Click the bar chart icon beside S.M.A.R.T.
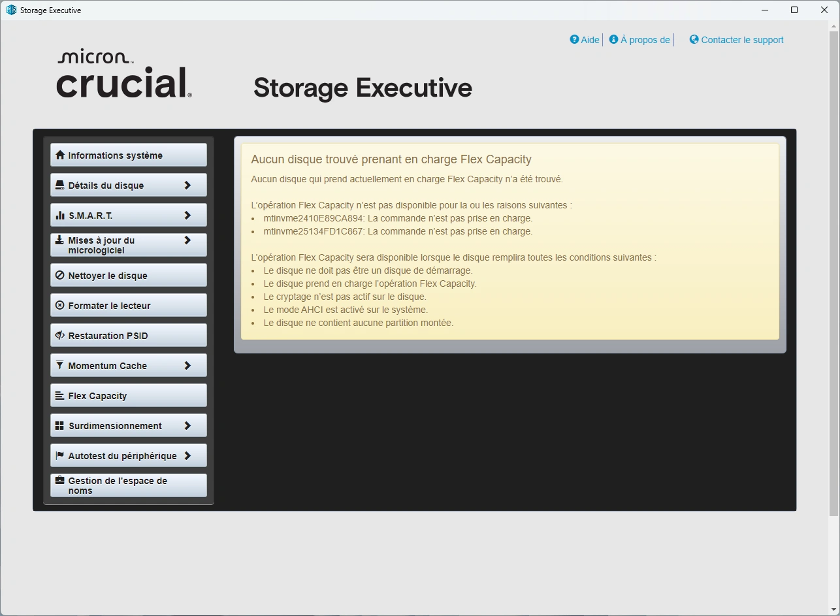 60,215
